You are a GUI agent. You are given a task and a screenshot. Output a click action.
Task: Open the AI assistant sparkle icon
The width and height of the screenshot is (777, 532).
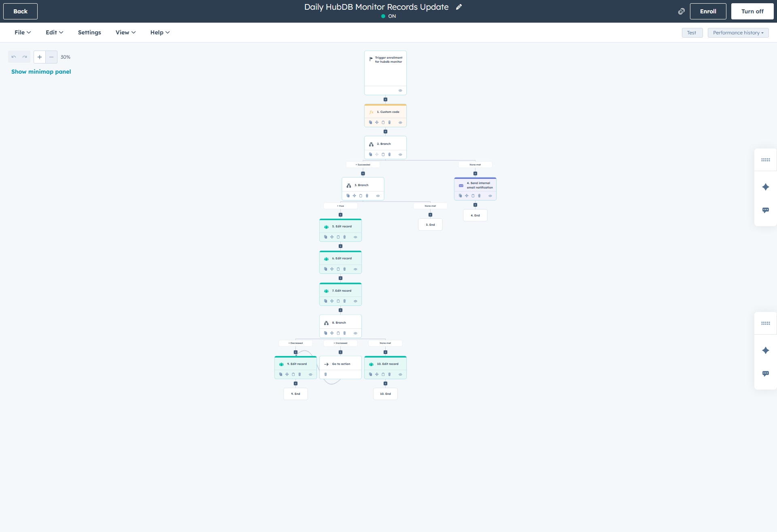766,187
